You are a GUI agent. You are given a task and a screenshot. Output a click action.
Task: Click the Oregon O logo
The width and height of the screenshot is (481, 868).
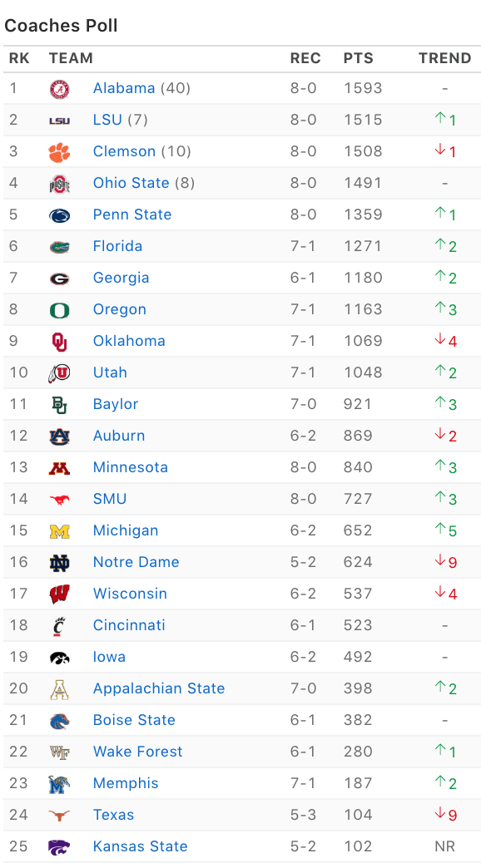59,310
